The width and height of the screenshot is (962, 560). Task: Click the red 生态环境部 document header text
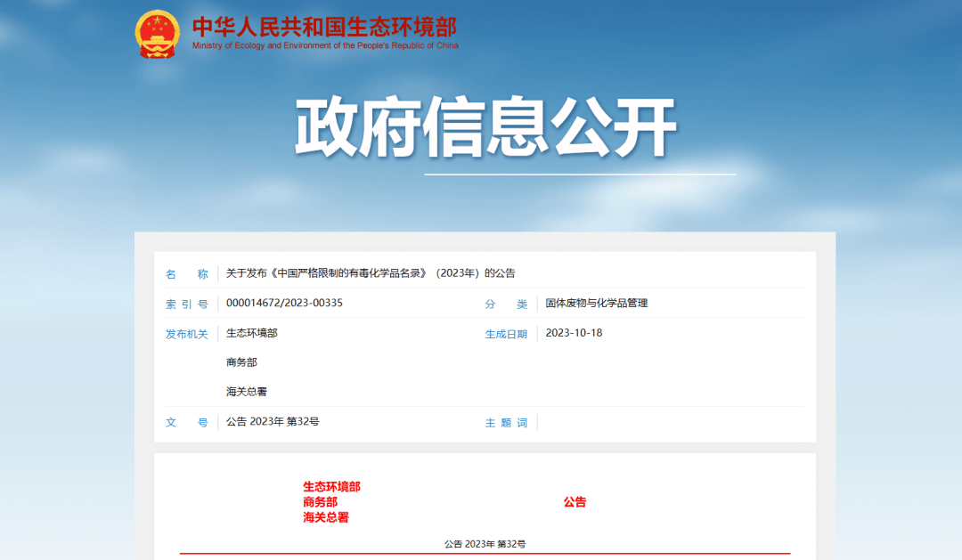[x=331, y=487]
